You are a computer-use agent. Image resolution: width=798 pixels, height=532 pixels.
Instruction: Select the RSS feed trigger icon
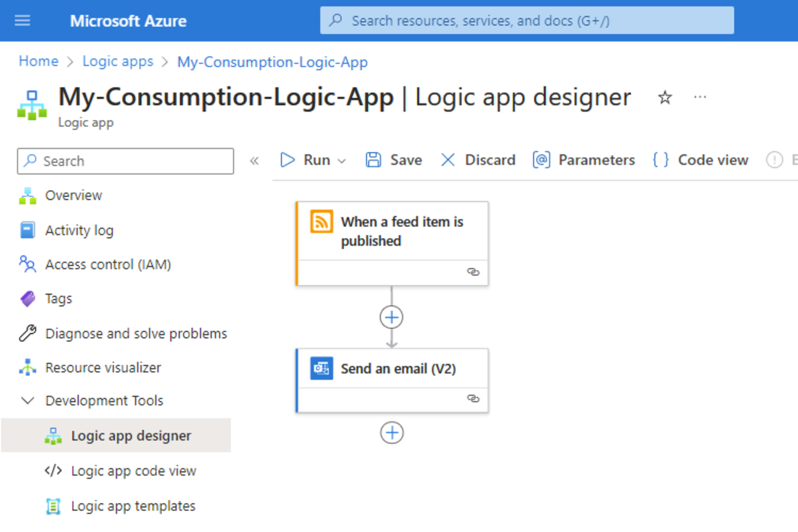pos(322,222)
